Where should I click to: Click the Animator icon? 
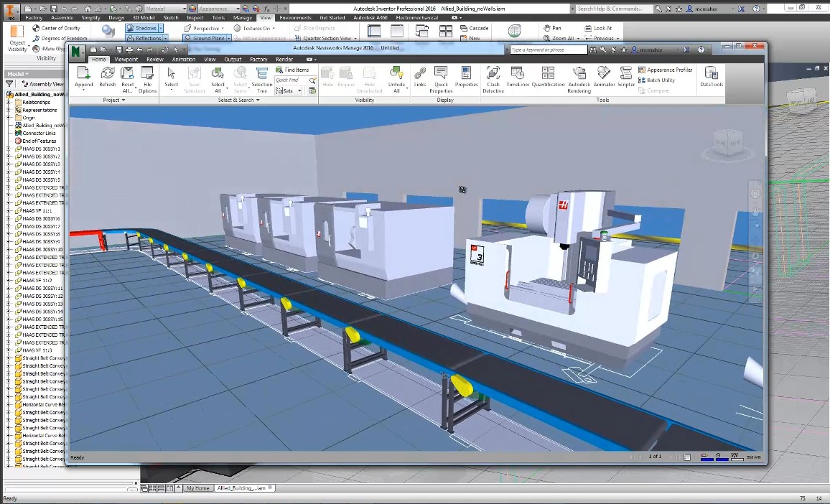pyautogui.click(x=604, y=76)
